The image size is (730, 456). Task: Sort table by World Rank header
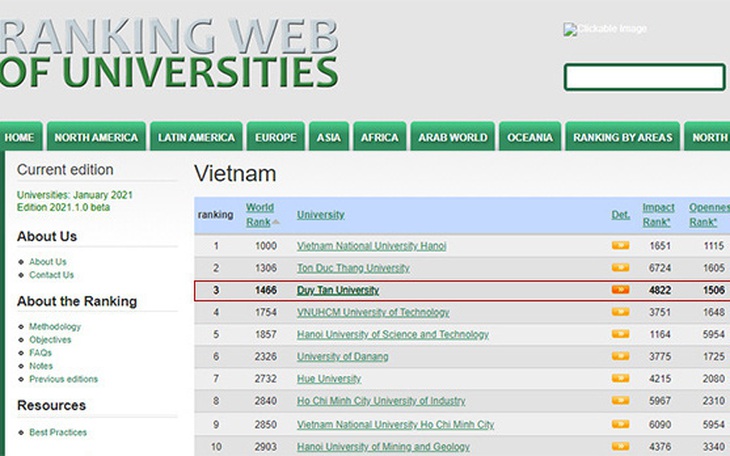pyautogui.click(x=260, y=215)
